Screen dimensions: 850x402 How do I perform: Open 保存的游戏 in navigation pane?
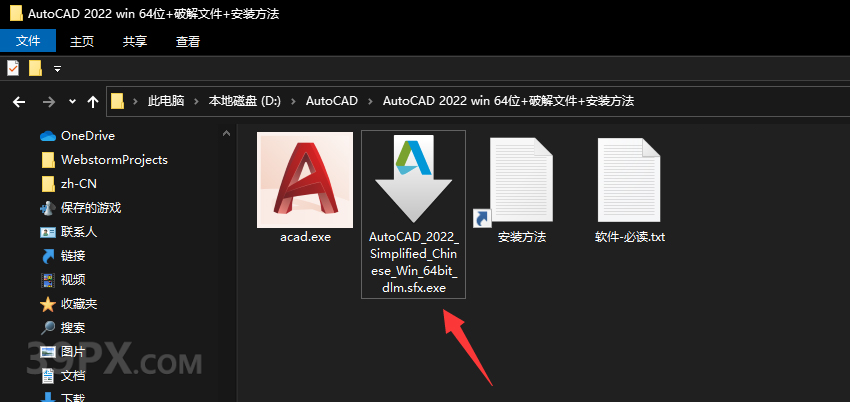[x=91, y=208]
